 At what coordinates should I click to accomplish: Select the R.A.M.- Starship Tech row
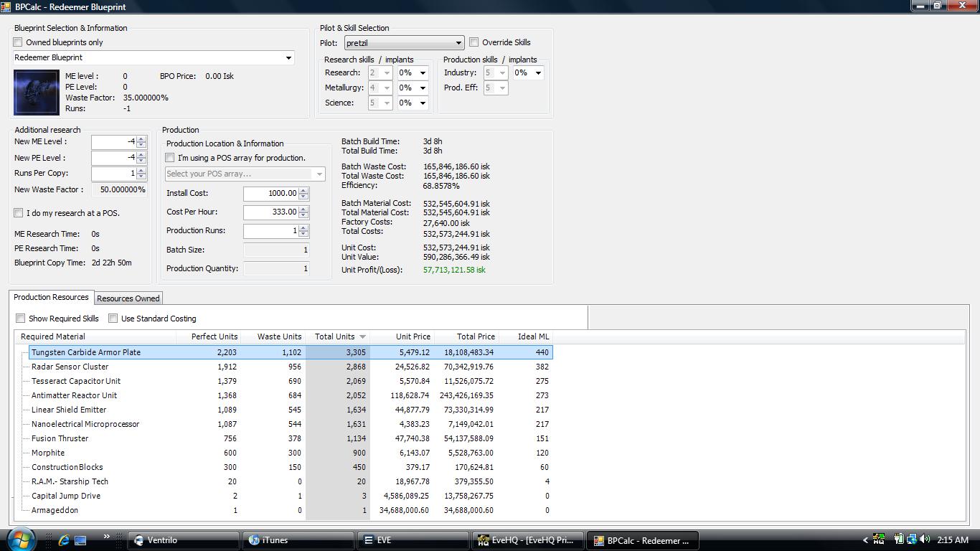(291, 481)
